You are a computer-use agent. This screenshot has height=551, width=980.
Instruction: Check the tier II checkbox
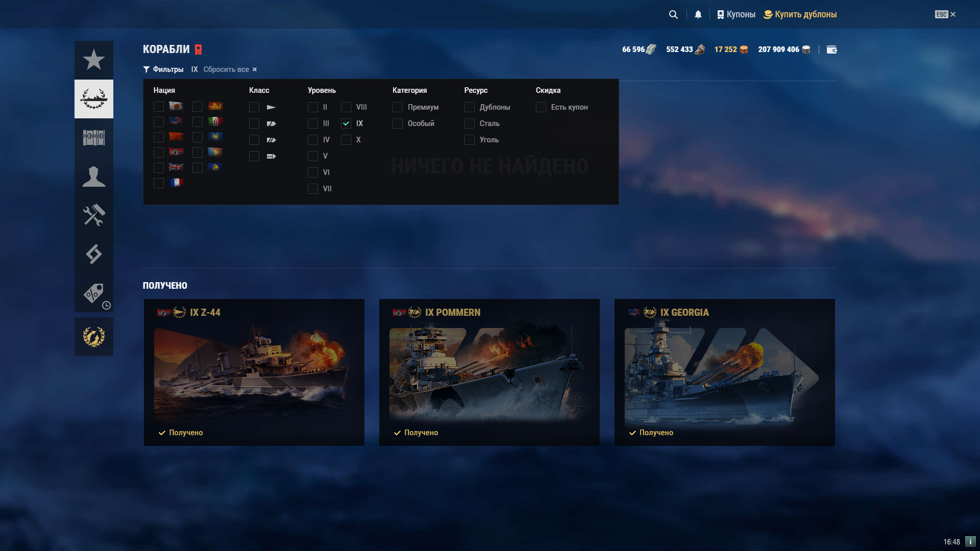(x=313, y=107)
